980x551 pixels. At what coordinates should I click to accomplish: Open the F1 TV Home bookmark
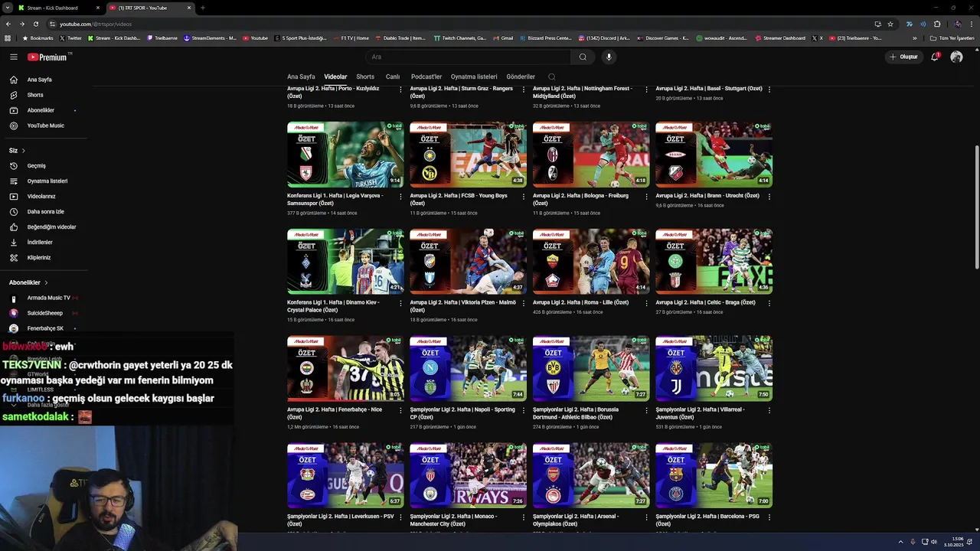(350, 38)
